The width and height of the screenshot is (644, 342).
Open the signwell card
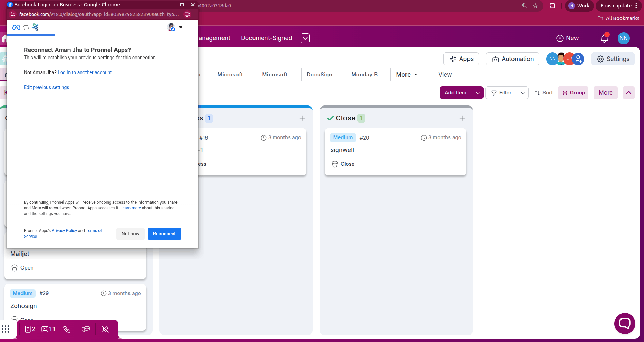coord(342,150)
